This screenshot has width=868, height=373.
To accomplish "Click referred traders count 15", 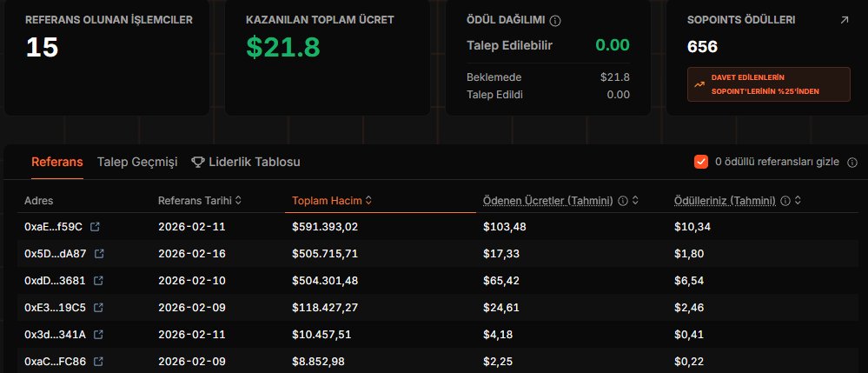I will click(42, 47).
